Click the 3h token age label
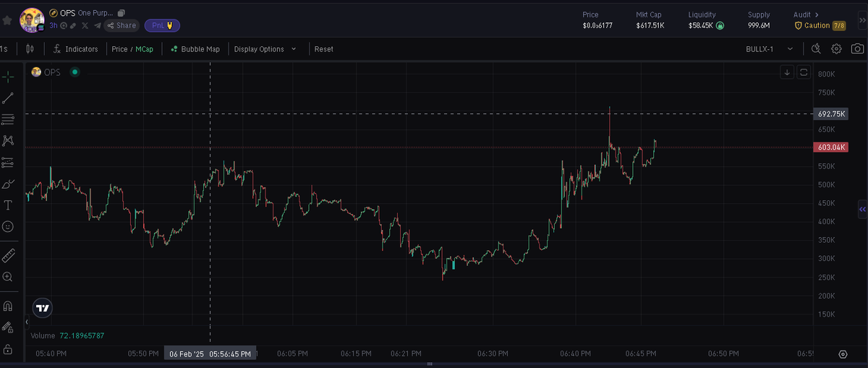The height and width of the screenshot is (368, 868). [54, 25]
